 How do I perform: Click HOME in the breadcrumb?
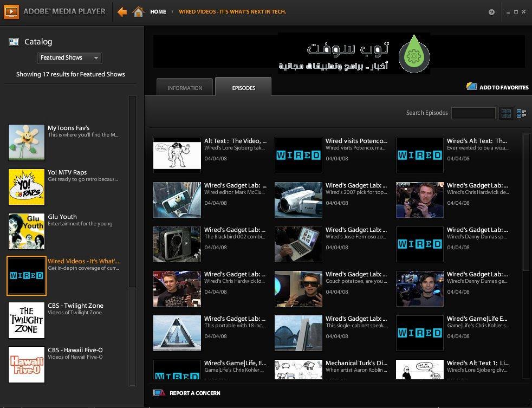(158, 11)
